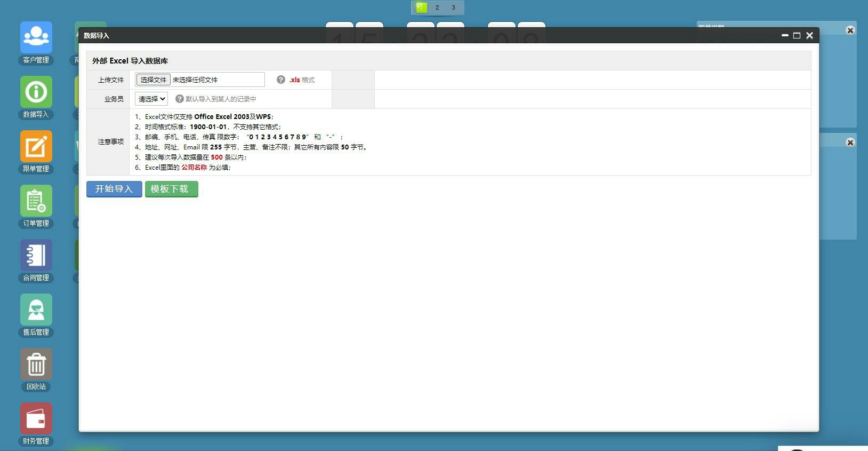Switch to desktop page 3
The height and width of the screenshot is (451, 868).
click(453, 7)
